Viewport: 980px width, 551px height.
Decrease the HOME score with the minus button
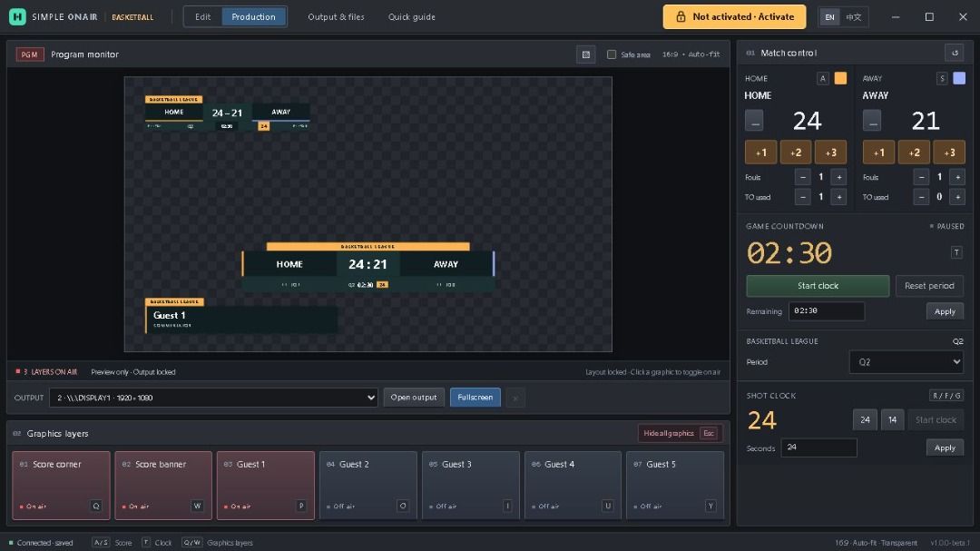click(x=754, y=120)
